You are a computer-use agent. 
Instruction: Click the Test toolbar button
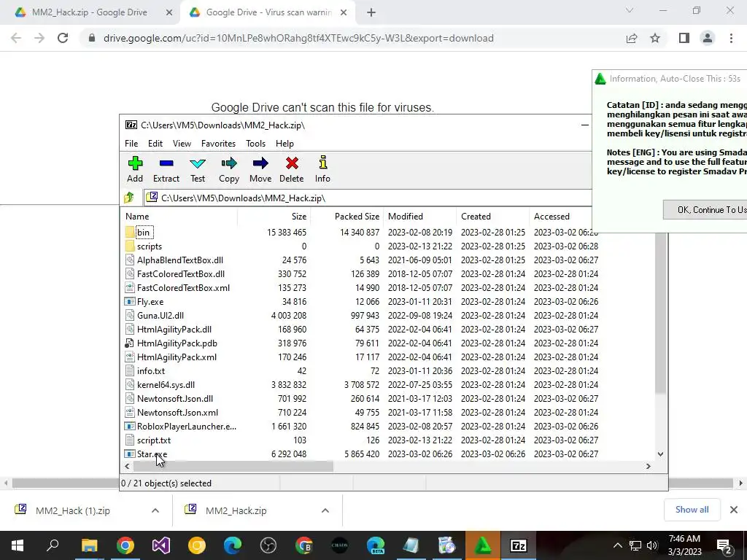pyautogui.click(x=198, y=169)
